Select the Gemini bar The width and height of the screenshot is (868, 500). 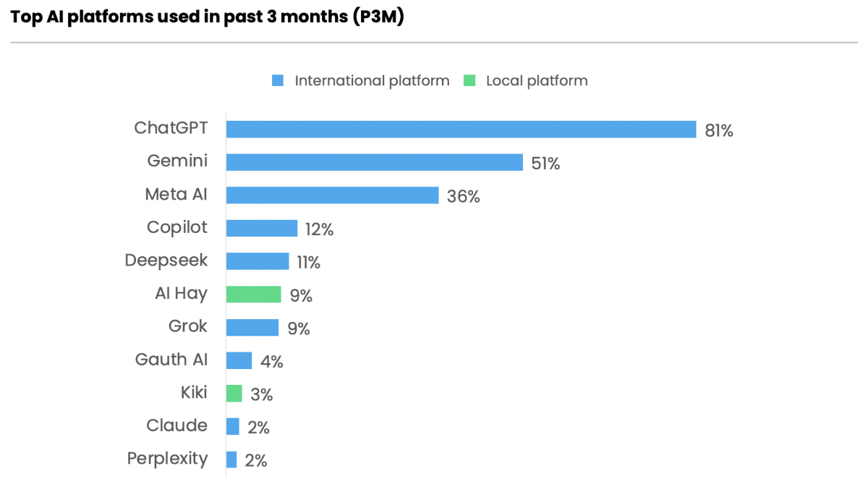tap(374, 162)
